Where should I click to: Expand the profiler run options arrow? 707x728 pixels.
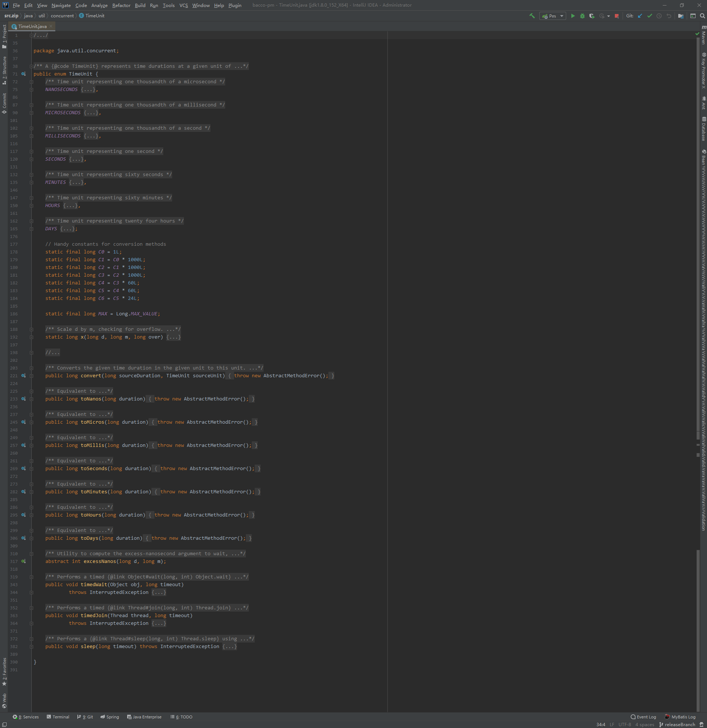click(x=609, y=16)
